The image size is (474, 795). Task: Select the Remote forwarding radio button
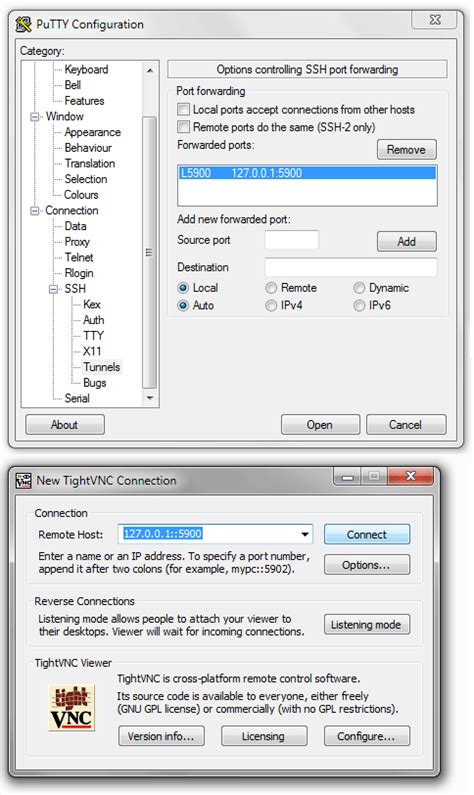click(x=271, y=287)
